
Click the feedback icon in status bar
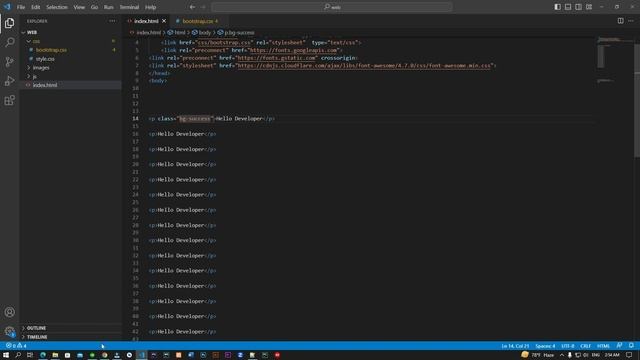point(620,346)
